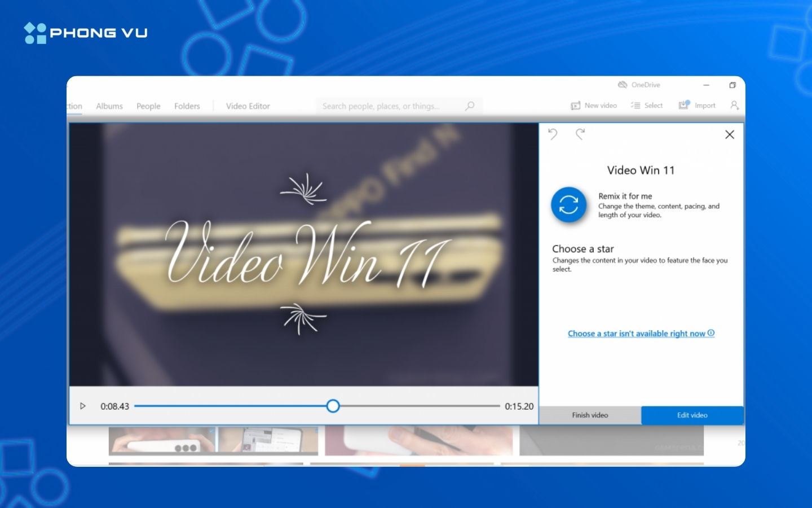This screenshot has width=812, height=508.
Task: Click the Finish video button
Action: [x=590, y=415]
